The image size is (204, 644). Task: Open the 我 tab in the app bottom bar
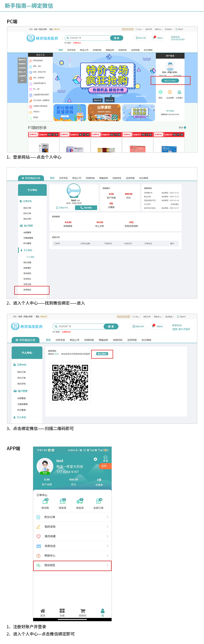(x=103, y=613)
